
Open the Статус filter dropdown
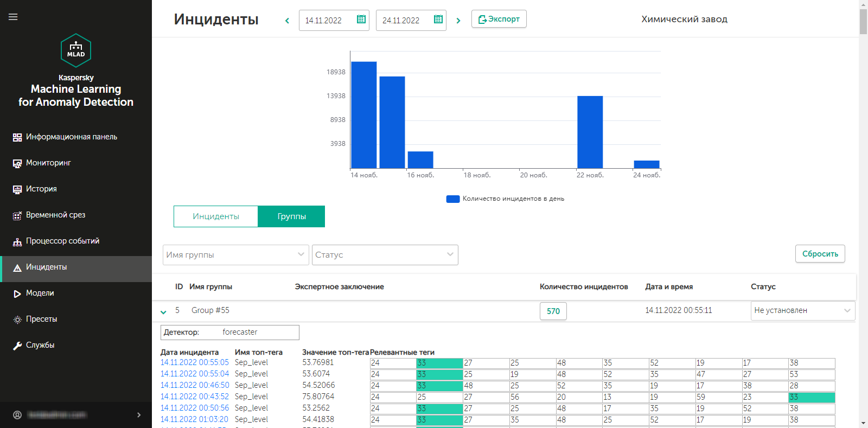click(x=385, y=255)
